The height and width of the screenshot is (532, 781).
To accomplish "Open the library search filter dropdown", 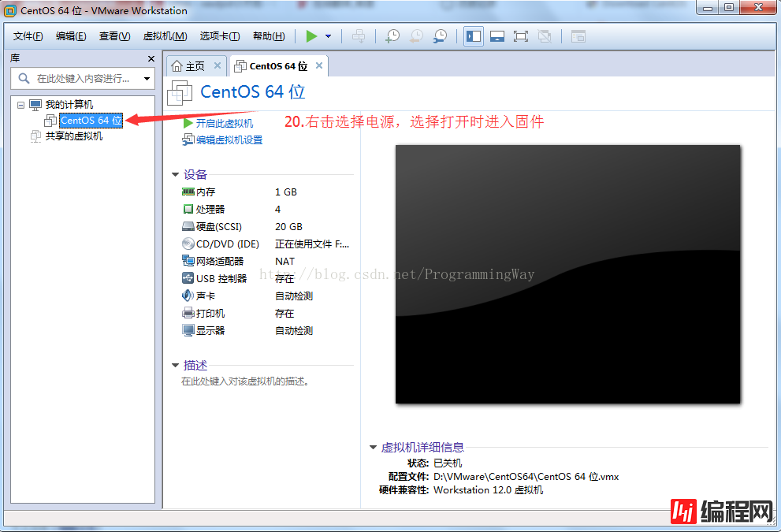I will pyautogui.click(x=147, y=79).
